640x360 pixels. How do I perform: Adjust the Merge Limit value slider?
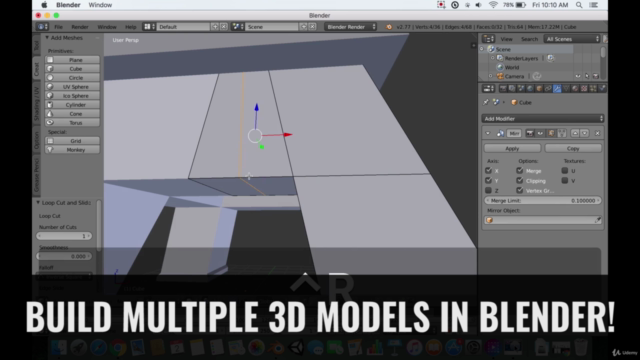point(542,201)
